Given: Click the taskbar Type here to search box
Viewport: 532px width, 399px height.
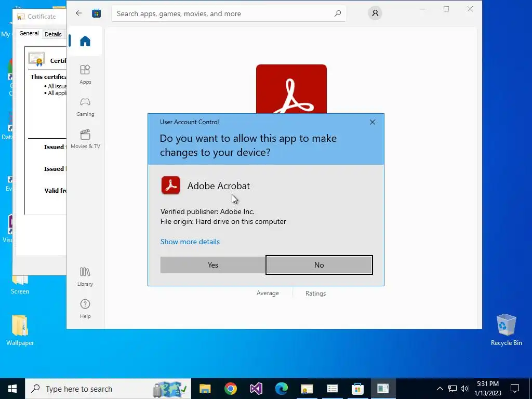Looking at the screenshot, I should (x=108, y=389).
